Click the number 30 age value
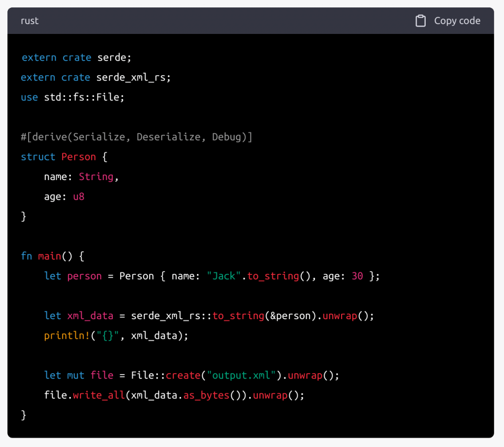 point(357,276)
